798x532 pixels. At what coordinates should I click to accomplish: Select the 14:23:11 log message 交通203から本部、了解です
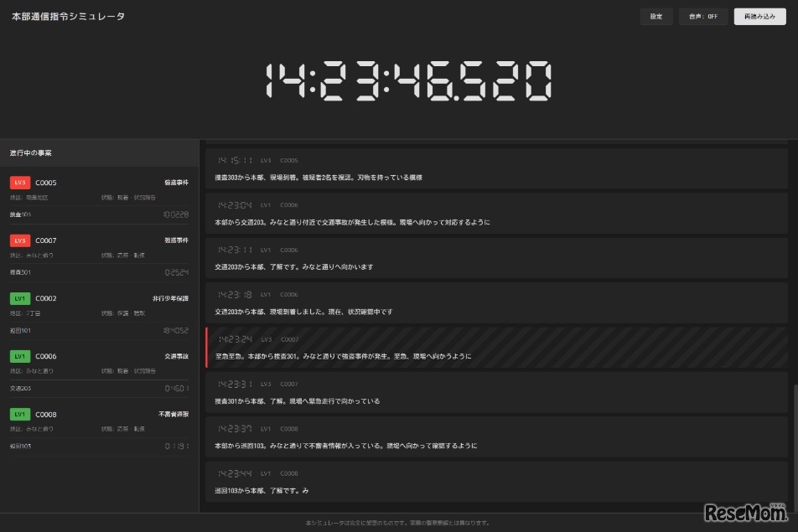293,267
